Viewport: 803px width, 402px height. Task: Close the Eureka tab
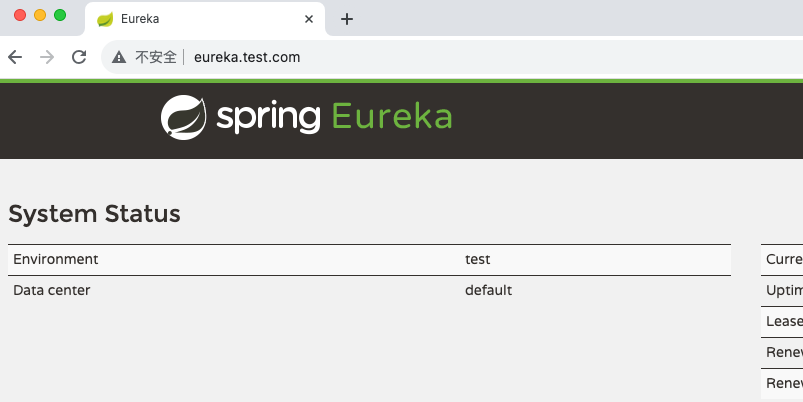[x=309, y=19]
